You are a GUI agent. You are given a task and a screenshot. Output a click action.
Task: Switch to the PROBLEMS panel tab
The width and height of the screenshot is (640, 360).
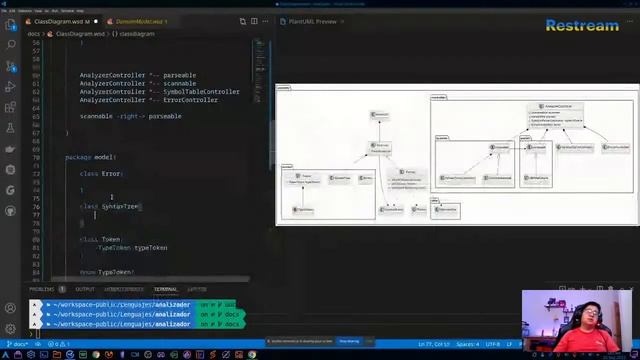tap(42, 289)
